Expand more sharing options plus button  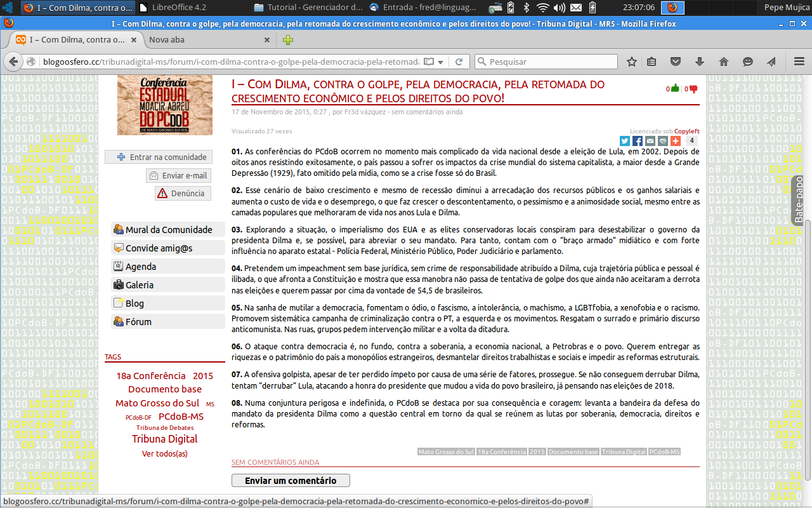click(x=675, y=141)
